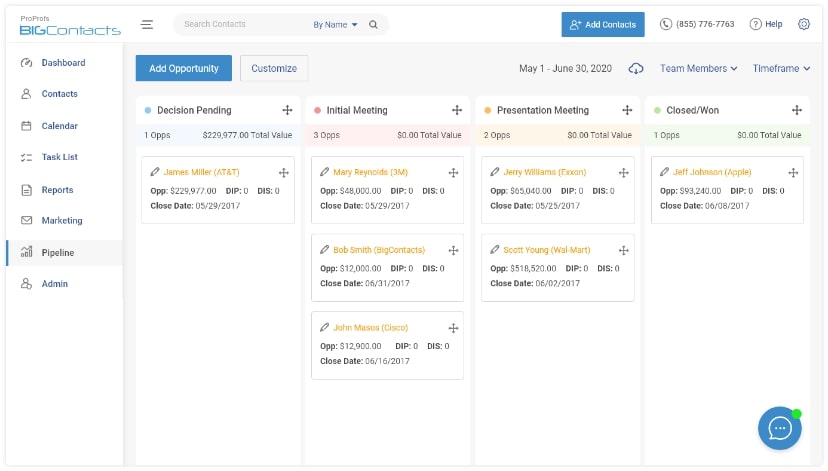Click the 2 Opps count text
Viewport: 828px width, 471px height.
[496, 135]
